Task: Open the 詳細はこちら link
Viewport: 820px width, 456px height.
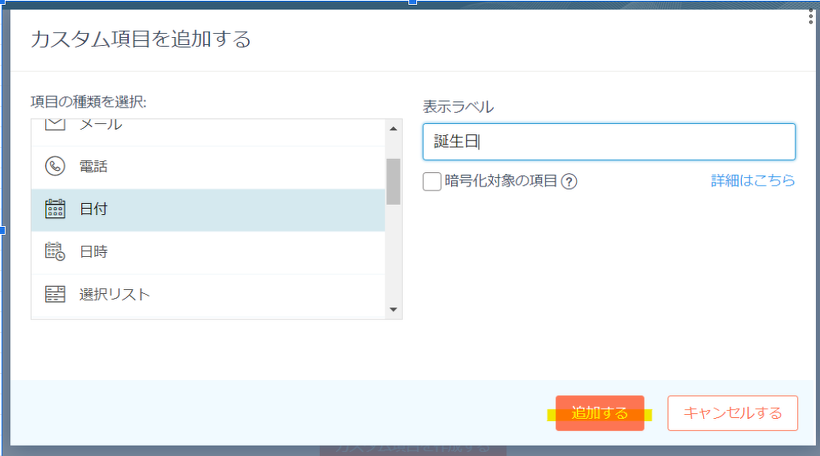Action: pyautogui.click(x=753, y=181)
